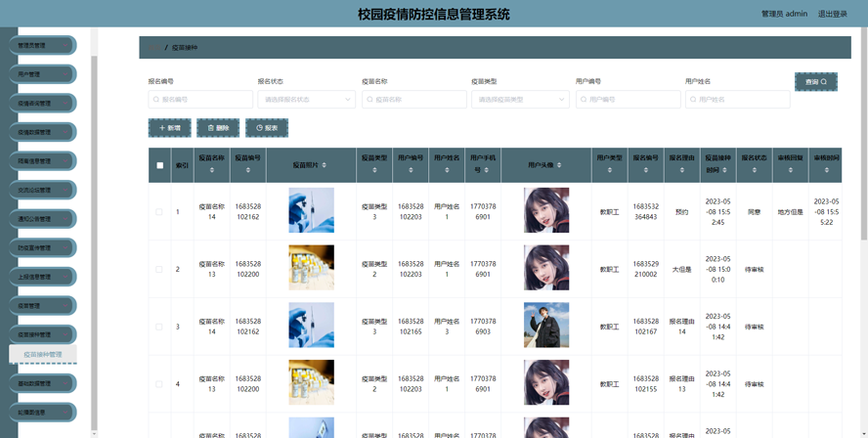
Task: Open user avatar thumbnail in row 1
Action: point(546,210)
